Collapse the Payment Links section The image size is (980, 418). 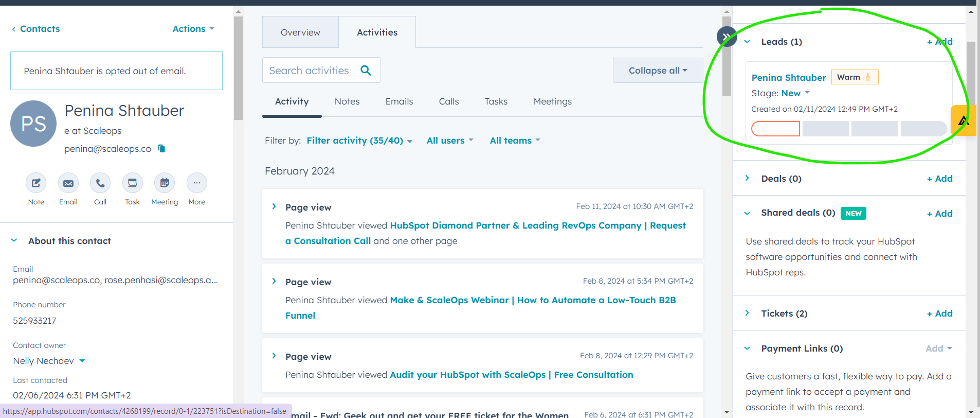click(x=747, y=349)
